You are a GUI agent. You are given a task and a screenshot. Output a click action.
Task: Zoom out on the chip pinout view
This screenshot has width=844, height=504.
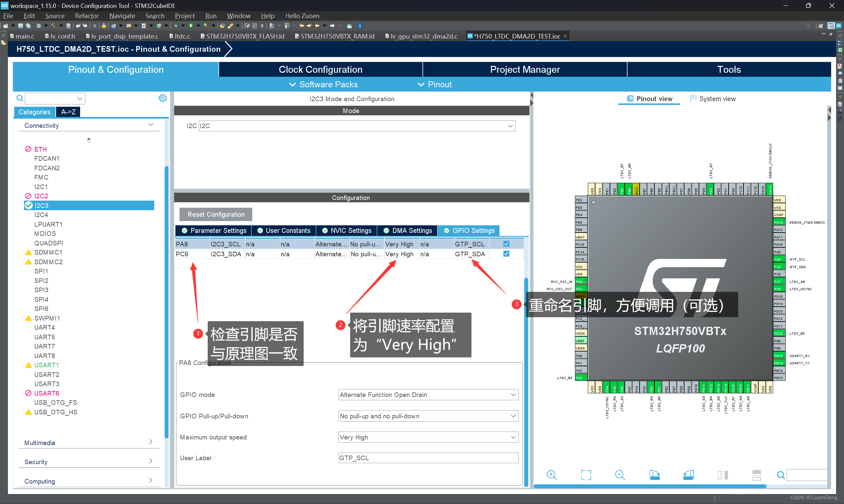pyautogui.click(x=620, y=475)
